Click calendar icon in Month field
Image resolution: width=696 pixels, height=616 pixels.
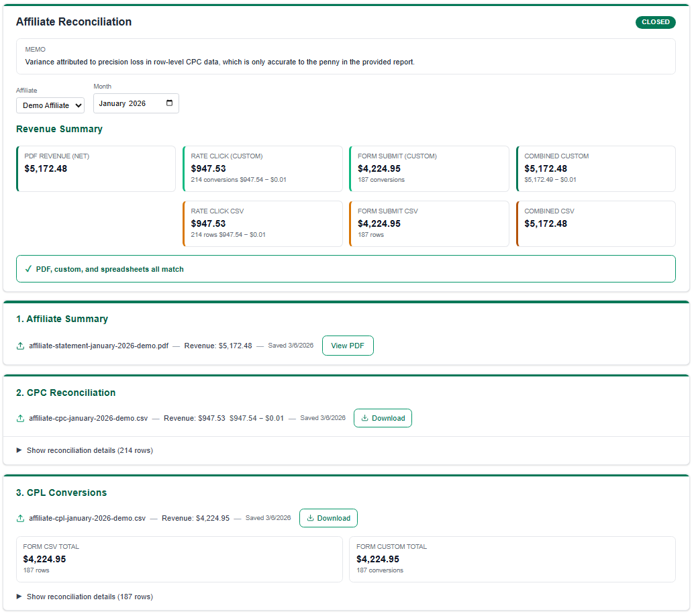pos(169,103)
